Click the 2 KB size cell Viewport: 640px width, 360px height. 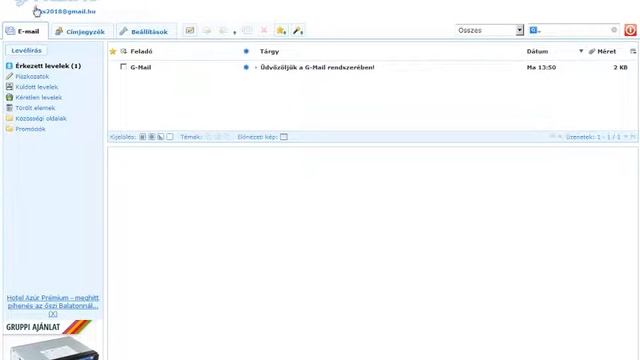(x=620, y=67)
